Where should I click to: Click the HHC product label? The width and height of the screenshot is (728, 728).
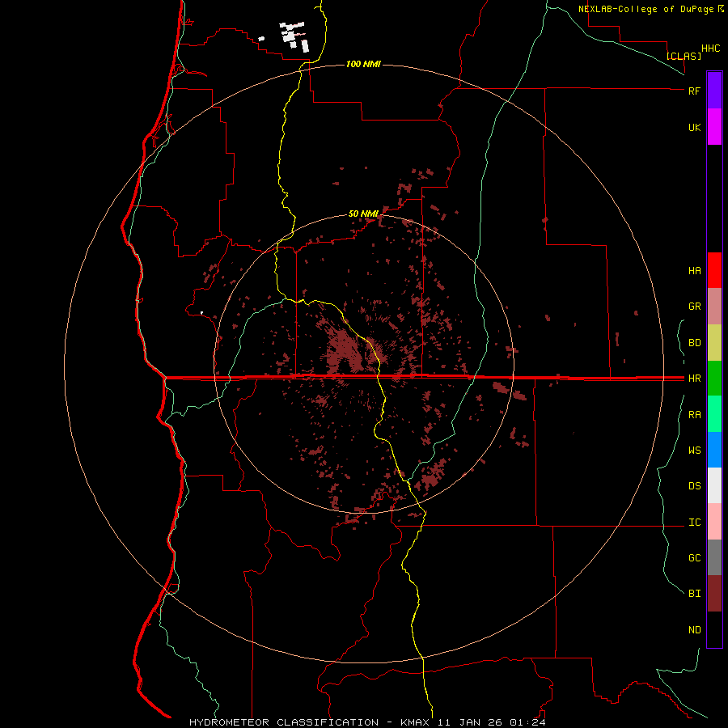coord(710,49)
